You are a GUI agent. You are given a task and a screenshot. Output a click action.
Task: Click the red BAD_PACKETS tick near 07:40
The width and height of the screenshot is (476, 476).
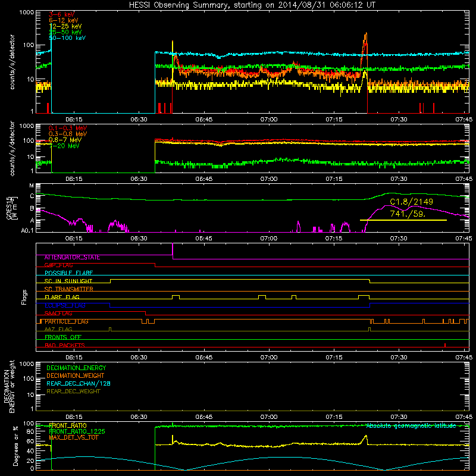[x=445, y=345]
